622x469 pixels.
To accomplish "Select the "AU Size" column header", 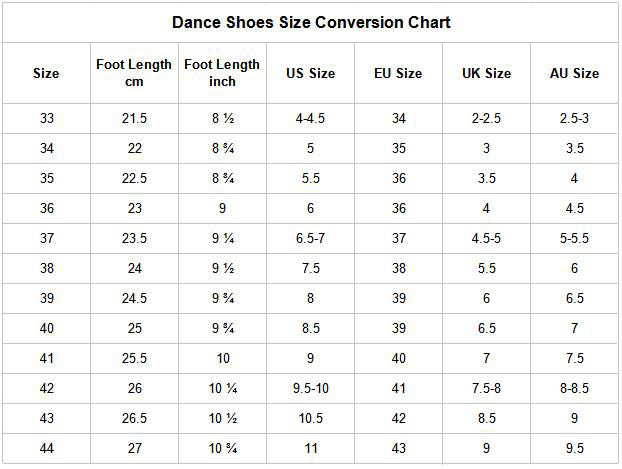I will 574,73.
